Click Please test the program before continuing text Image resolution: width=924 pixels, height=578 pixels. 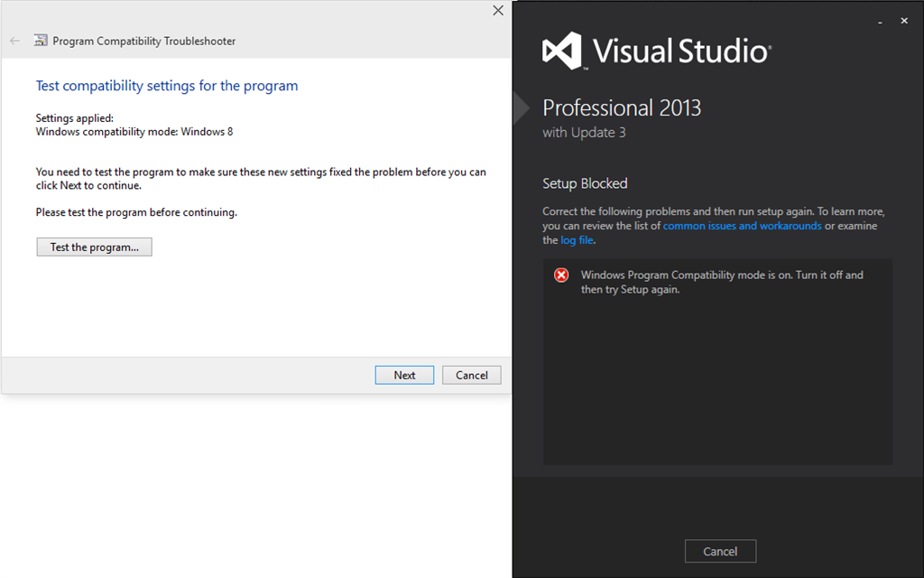136,212
